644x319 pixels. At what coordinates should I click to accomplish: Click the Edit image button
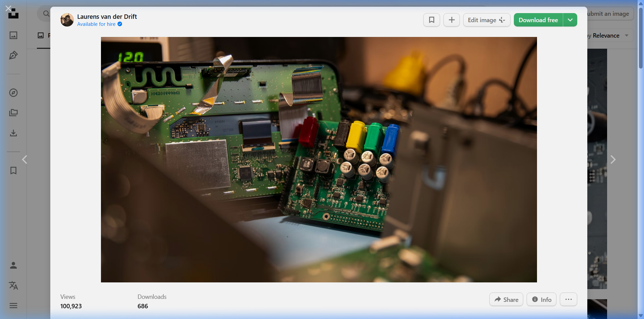pos(486,20)
